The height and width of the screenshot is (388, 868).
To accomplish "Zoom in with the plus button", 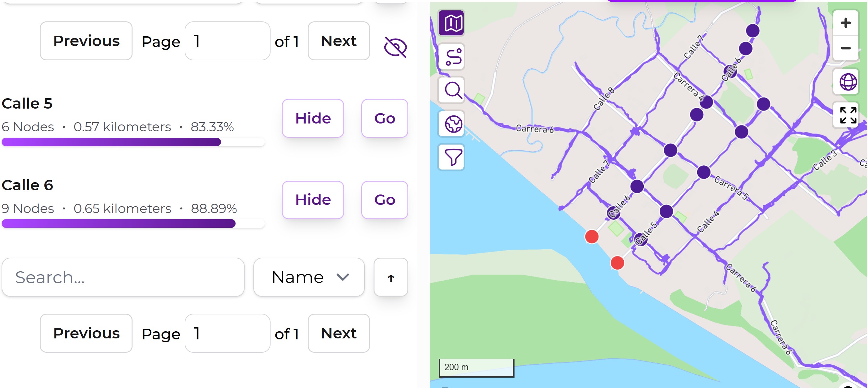I will [x=845, y=23].
